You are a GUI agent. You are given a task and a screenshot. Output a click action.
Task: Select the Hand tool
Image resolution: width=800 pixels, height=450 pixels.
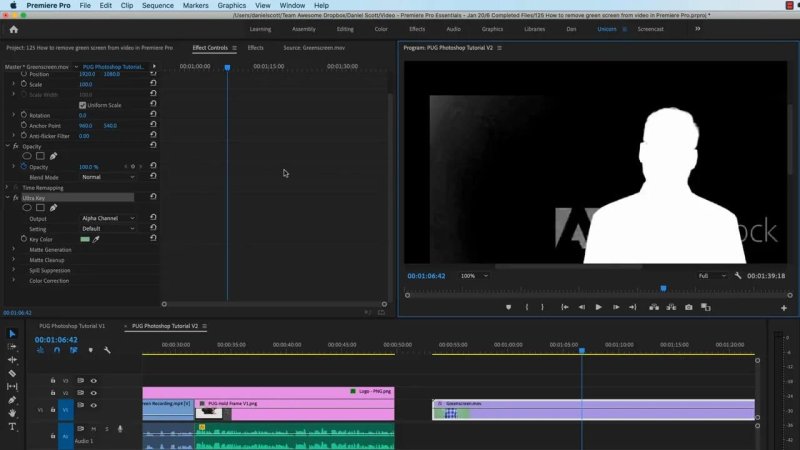(12, 413)
